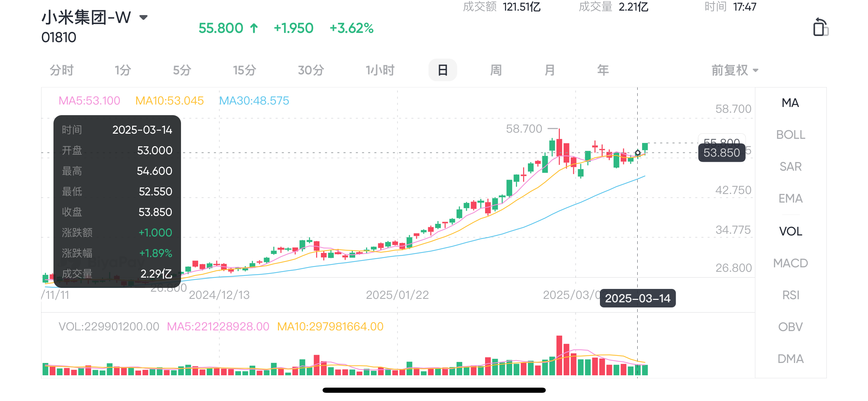The image size is (868, 401).
Task: Tap the rotate screen icon
Action: pyautogui.click(x=820, y=27)
